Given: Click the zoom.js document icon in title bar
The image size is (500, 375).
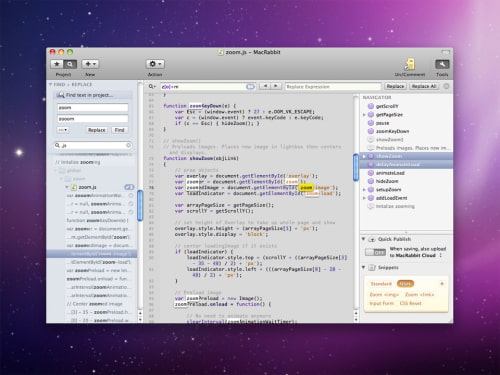Looking at the screenshot, I should tap(221, 52).
